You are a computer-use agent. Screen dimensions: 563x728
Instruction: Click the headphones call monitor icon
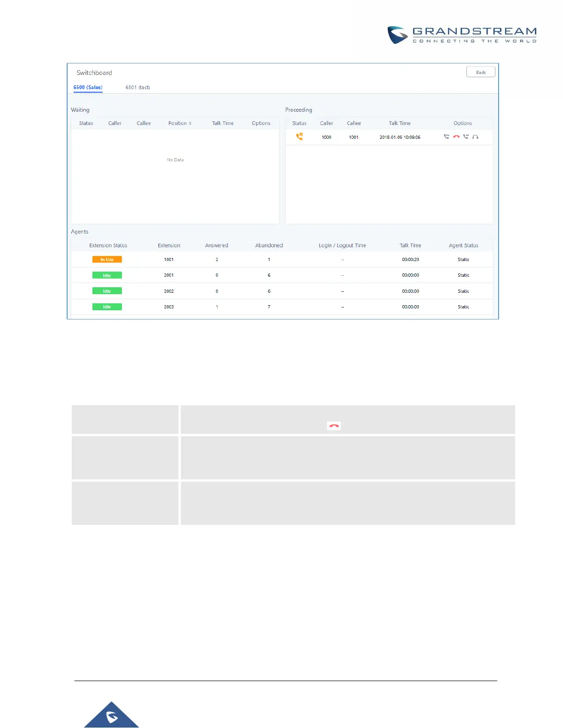476,136
